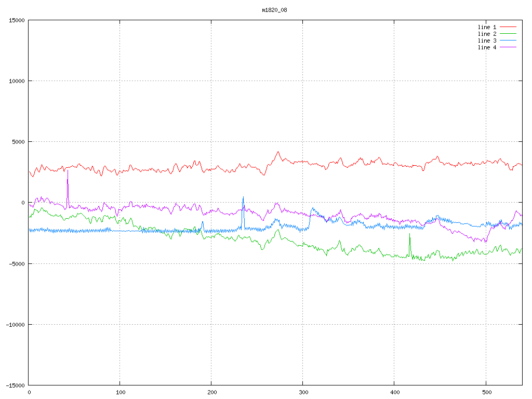Select the 'line 4' legend label
532x399 pixels.
487,47
